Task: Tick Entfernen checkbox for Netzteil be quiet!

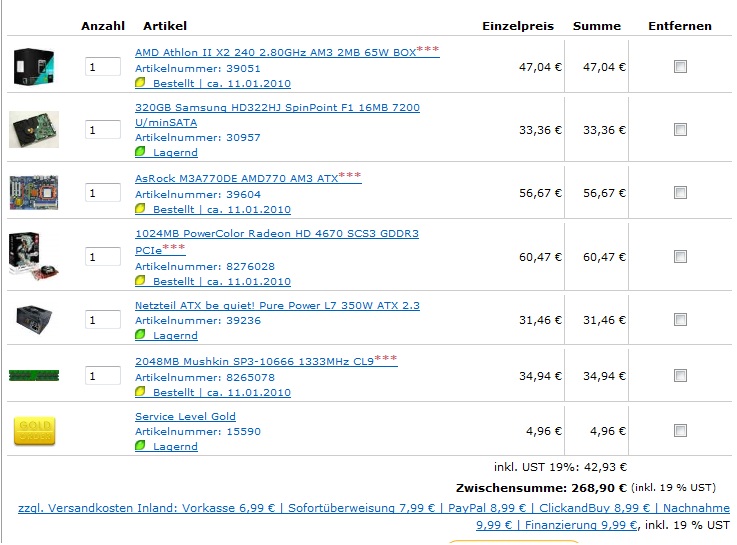Action: pyautogui.click(x=680, y=319)
